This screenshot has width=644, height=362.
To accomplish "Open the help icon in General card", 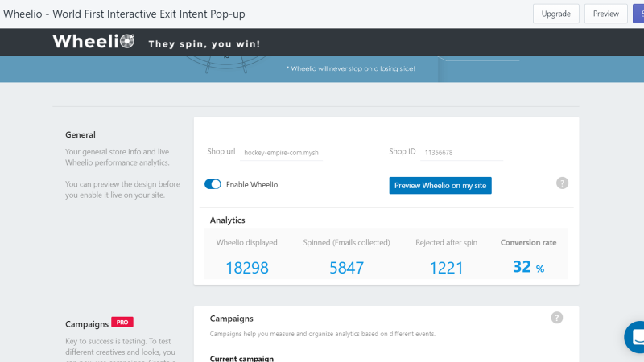I will [x=562, y=183].
